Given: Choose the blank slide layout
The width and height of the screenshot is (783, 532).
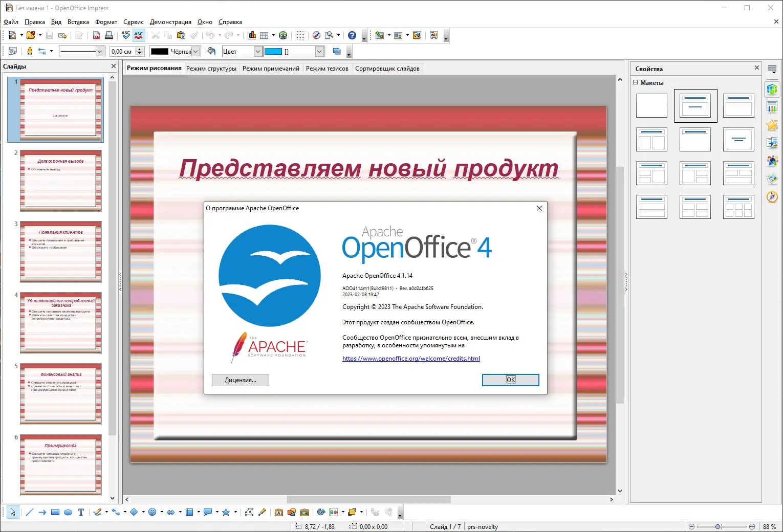Looking at the screenshot, I should tap(651, 105).
